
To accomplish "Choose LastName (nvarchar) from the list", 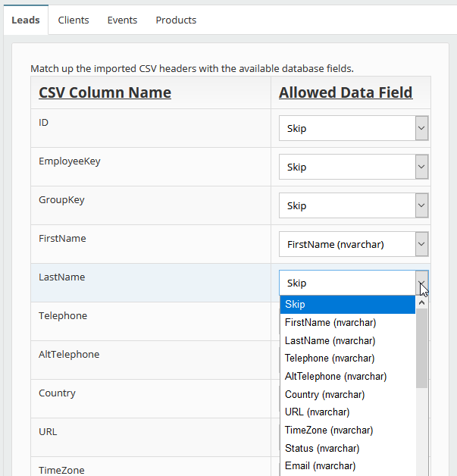I will tap(347, 340).
